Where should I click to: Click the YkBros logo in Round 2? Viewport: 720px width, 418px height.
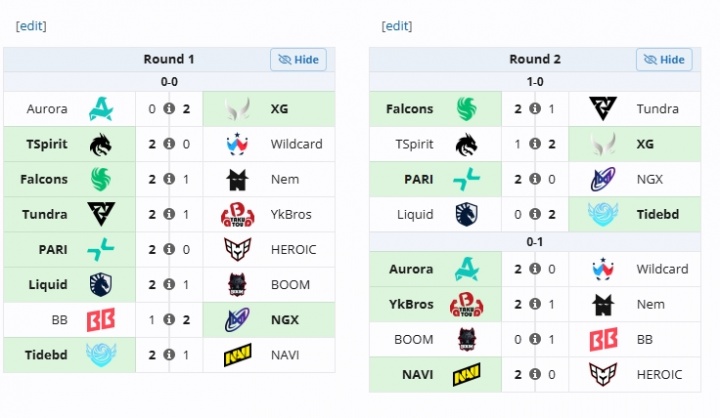point(467,304)
